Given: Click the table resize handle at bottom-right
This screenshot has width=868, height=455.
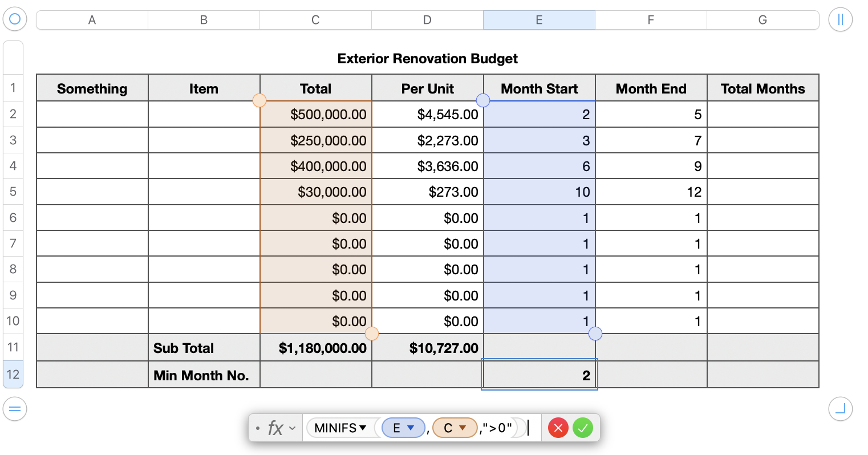Looking at the screenshot, I should (840, 409).
